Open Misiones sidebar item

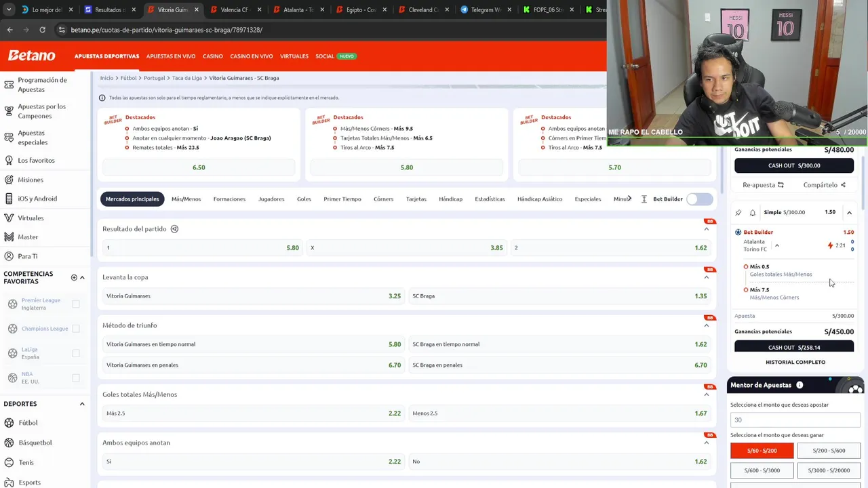coord(31,180)
